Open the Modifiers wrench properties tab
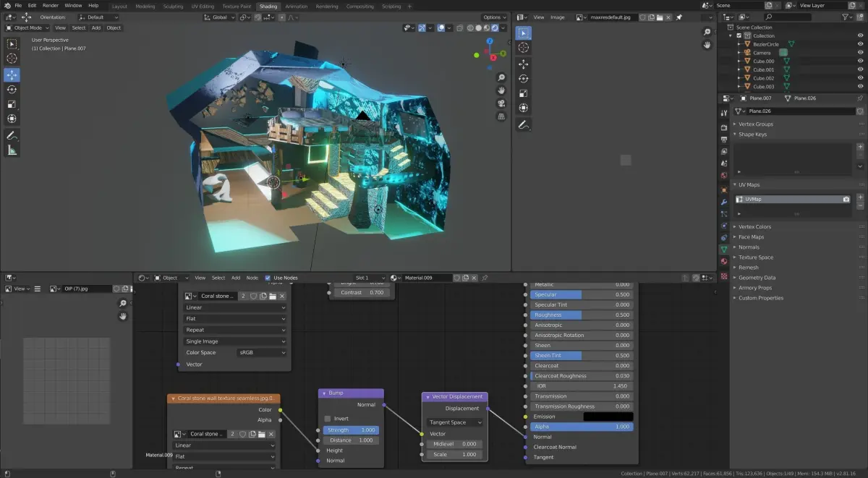The width and height of the screenshot is (868, 478). point(723,201)
